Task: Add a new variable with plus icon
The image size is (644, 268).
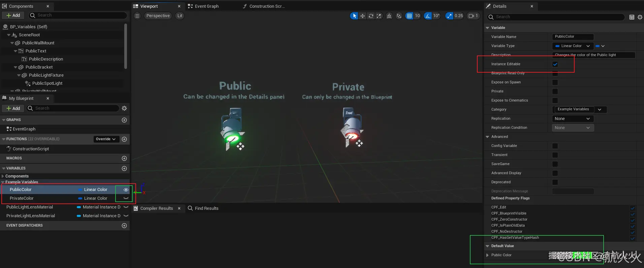Action: pyautogui.click(x=124, y=168)
